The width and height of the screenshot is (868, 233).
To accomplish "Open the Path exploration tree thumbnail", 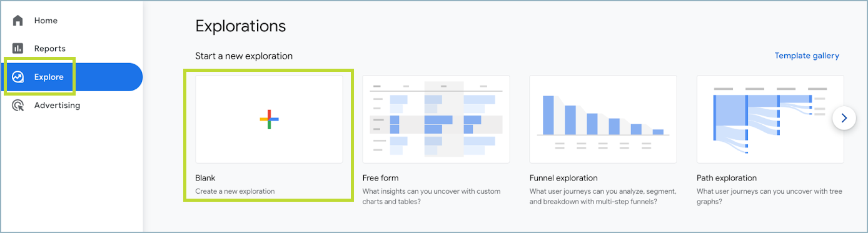I will (770, 119).
